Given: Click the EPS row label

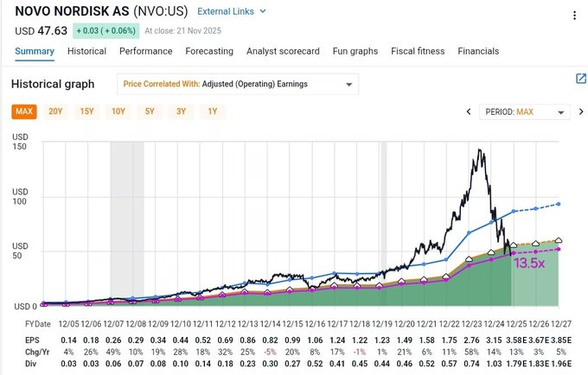Looking at the screenshot, I should tap(32, 340).
